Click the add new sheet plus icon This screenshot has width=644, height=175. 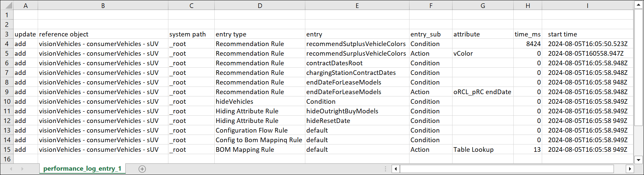142,169
